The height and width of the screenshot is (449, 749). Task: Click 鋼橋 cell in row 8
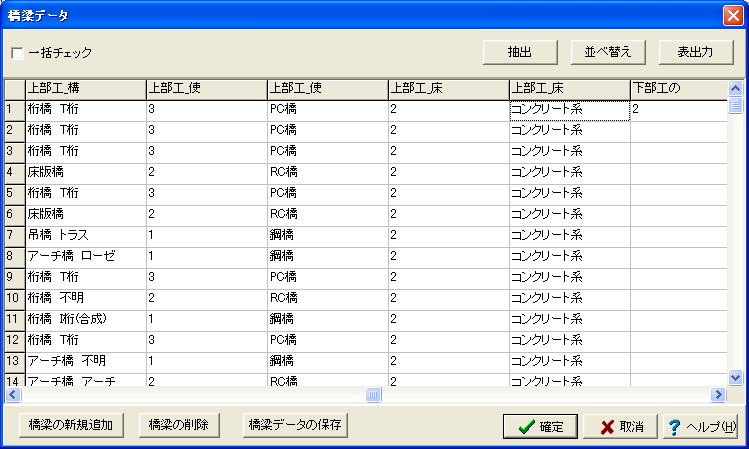(x=328, y=257)
